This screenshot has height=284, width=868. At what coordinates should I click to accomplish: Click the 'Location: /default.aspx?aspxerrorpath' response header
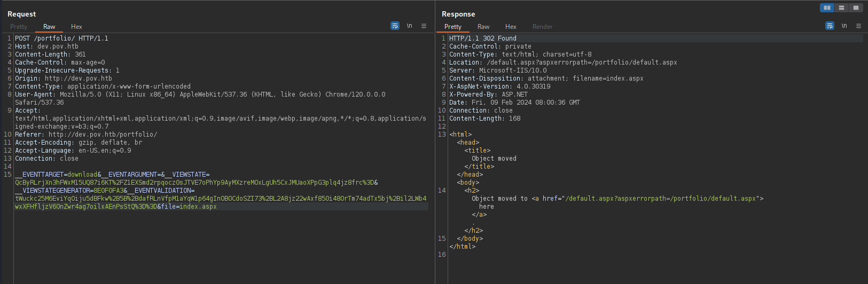pos(563,62)
